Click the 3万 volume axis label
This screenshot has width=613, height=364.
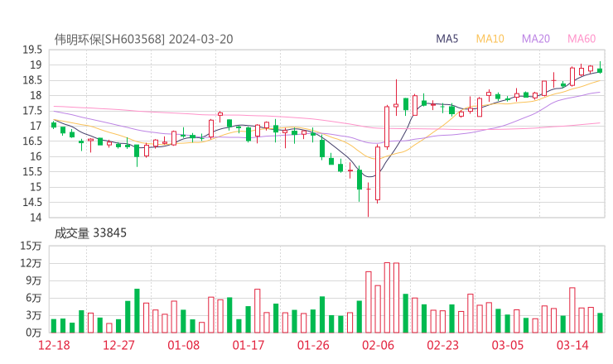point(33,315)
